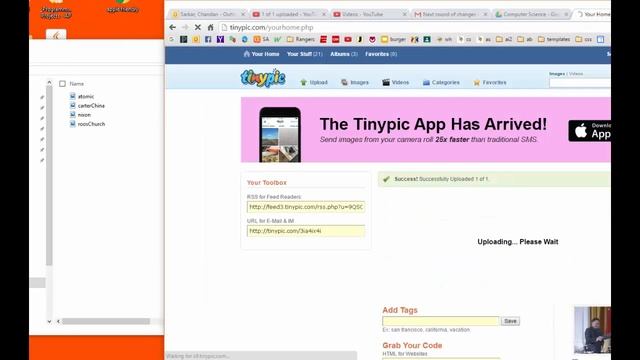Click Name column header in explorer
This screenshot has height=360, width=640.
77,84
